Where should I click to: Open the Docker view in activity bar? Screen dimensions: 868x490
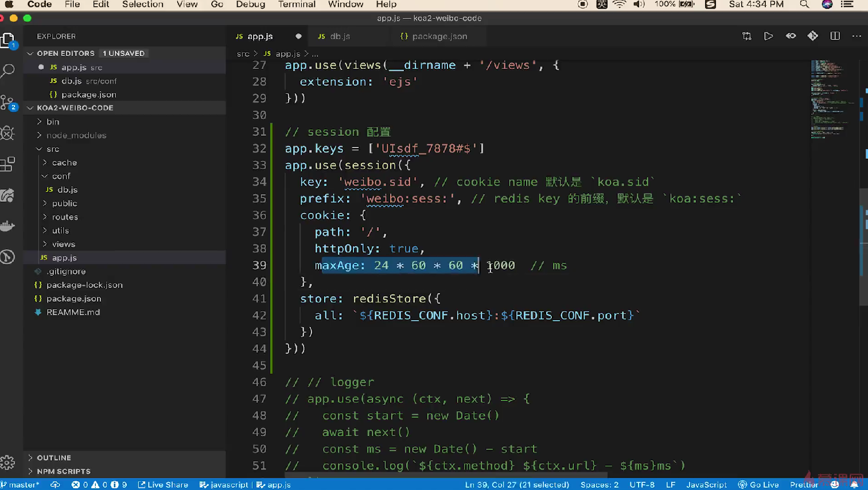[x=8, y=226]
